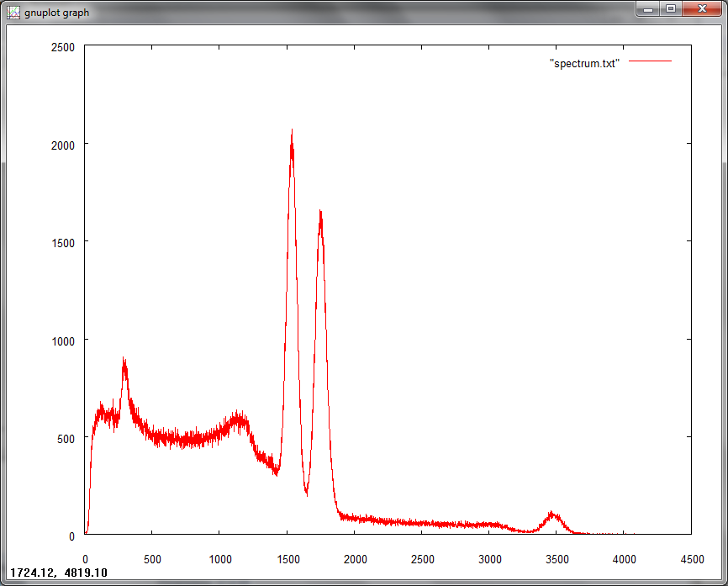Click the valley between the two tall peaks

coord(307,492)
